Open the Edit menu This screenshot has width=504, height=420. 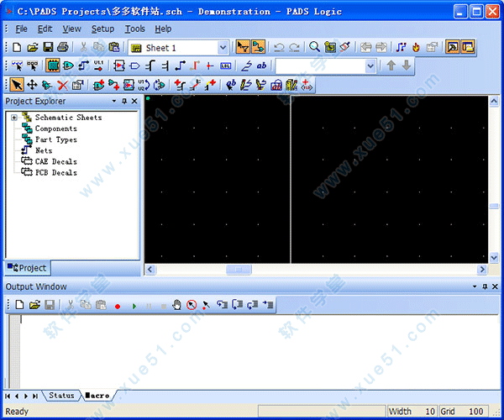coord(45,29)
